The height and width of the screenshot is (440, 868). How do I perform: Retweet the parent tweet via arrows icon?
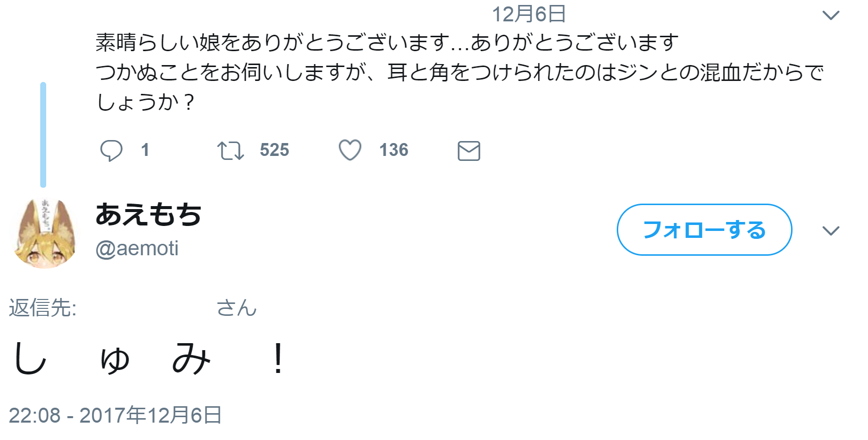click(230, 150)
